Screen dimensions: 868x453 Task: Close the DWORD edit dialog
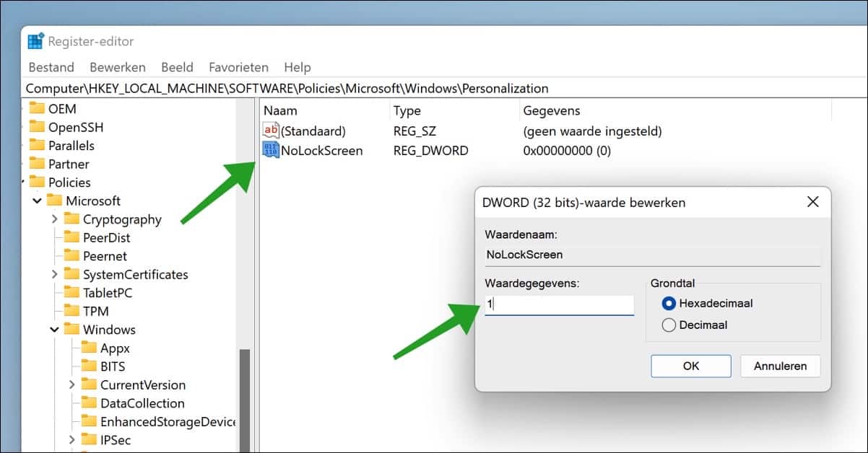813,202
